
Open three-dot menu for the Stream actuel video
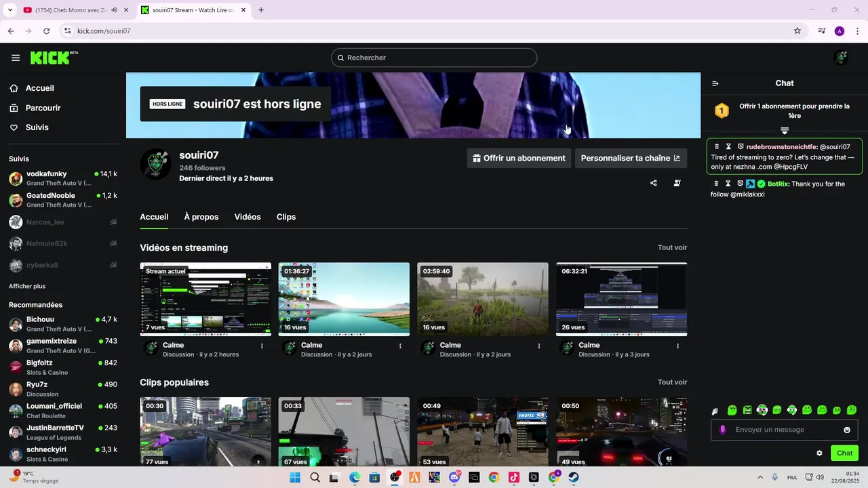262,346
